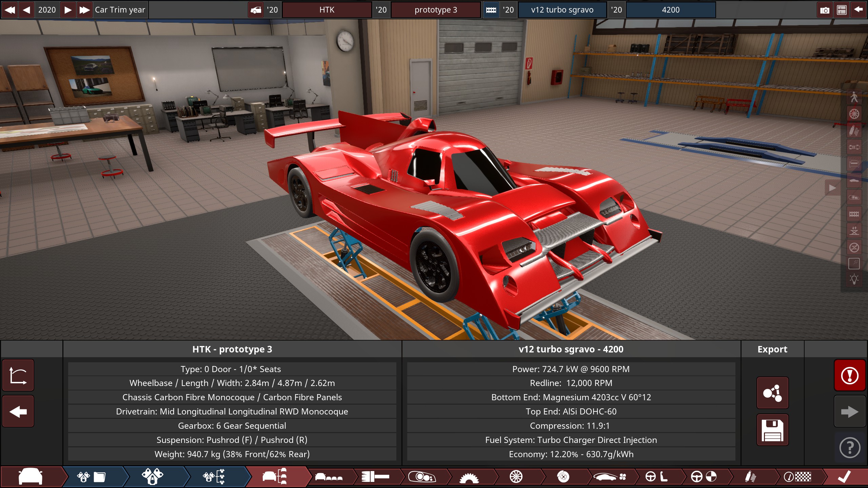Screen dimensions: 868x488
Task: Edit the prototype 3 trim name field
Action: (436, 10)
